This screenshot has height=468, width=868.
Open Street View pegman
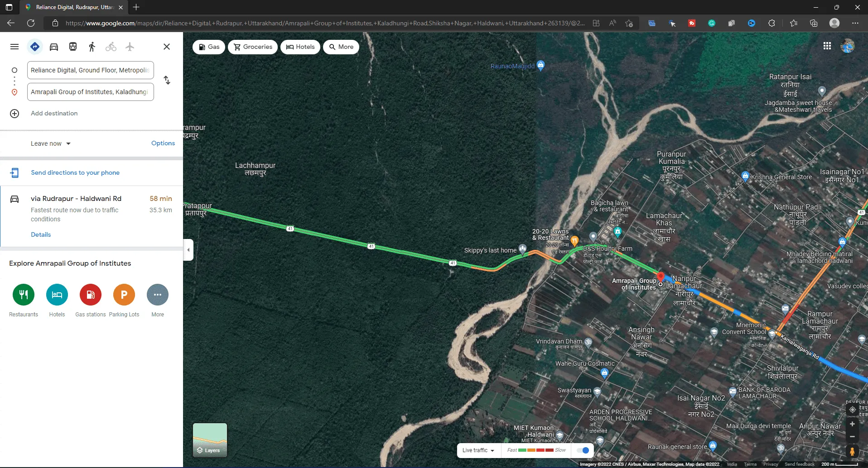pyautogui.click(x=852, y=451)
